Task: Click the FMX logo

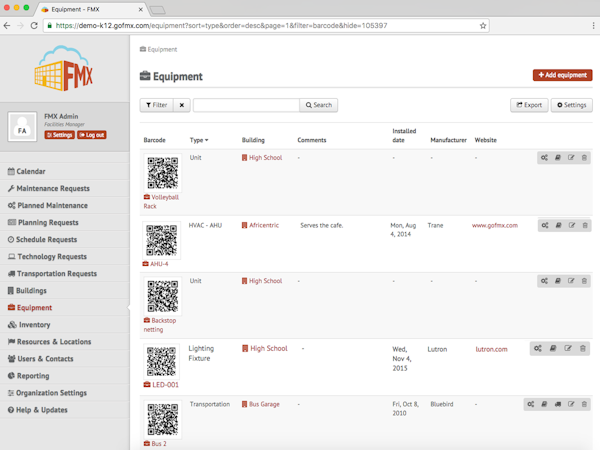Action: click(64, 68)
